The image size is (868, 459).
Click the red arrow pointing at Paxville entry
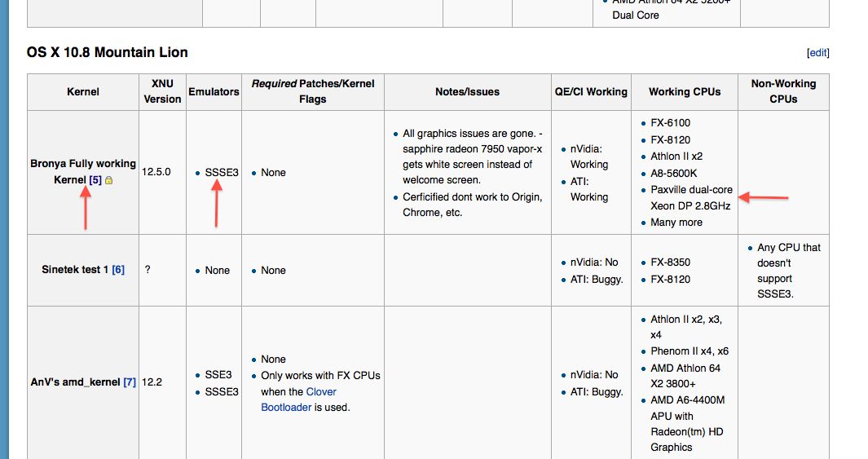[768, 196]
